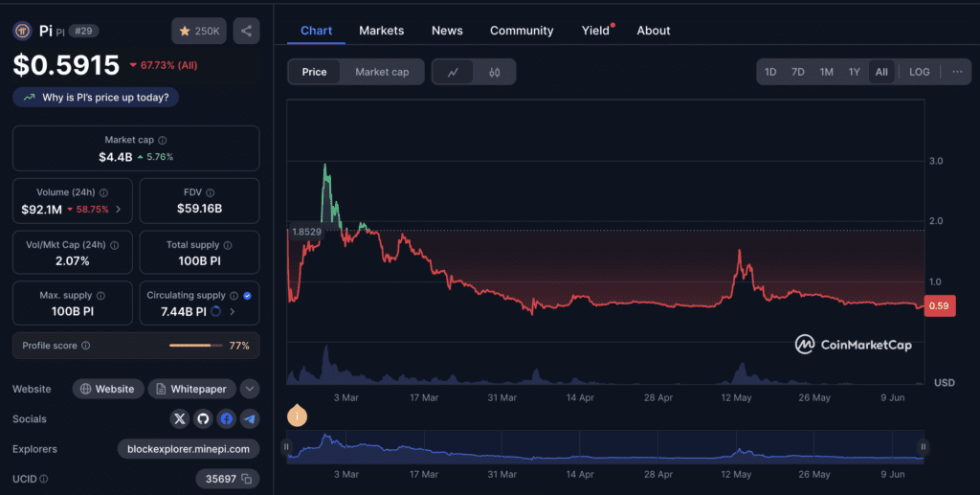The height and width of the screenshot is (495, 980).
Task: Open the News tab
Action: click(447, 31)
